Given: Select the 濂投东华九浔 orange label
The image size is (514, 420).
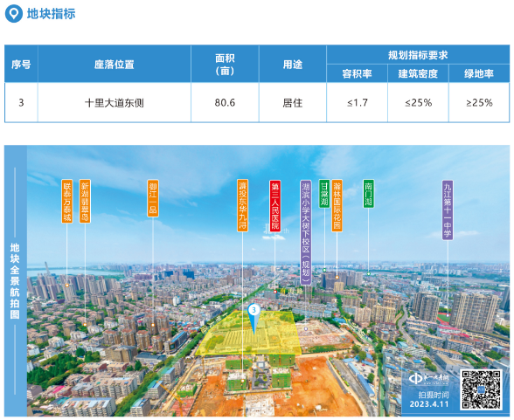Looking at the screenshot, I should pos(243,205).
